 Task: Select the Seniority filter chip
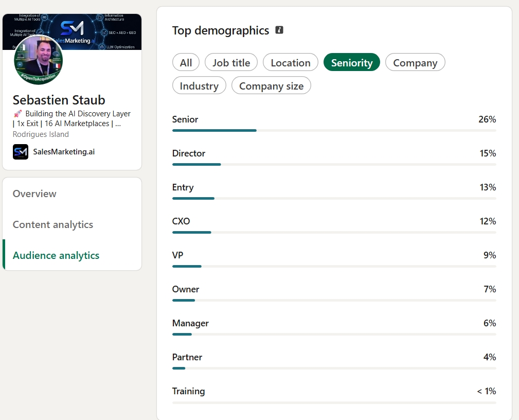pyautogui.click(x=351, y=62)
